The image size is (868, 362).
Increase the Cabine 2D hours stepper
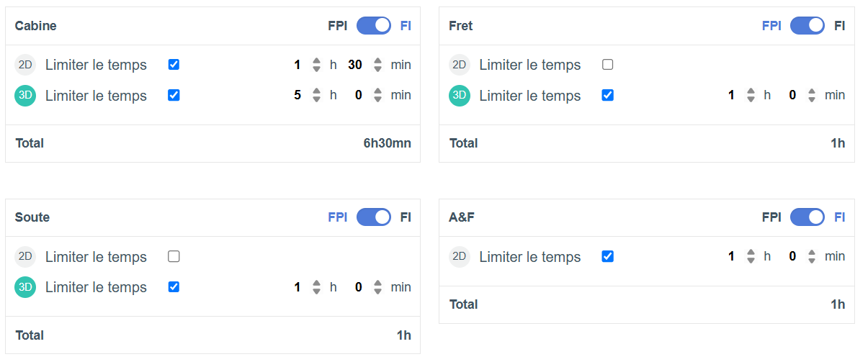[x=316, y=61]
